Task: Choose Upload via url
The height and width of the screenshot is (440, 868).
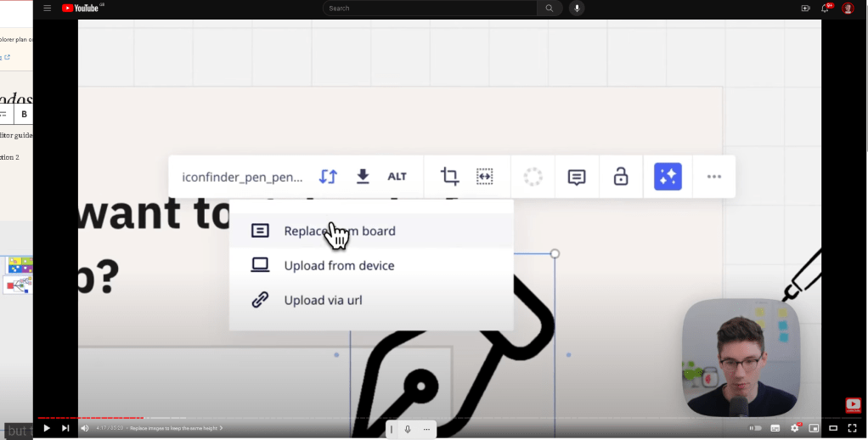Action: [x=371, y=300]
